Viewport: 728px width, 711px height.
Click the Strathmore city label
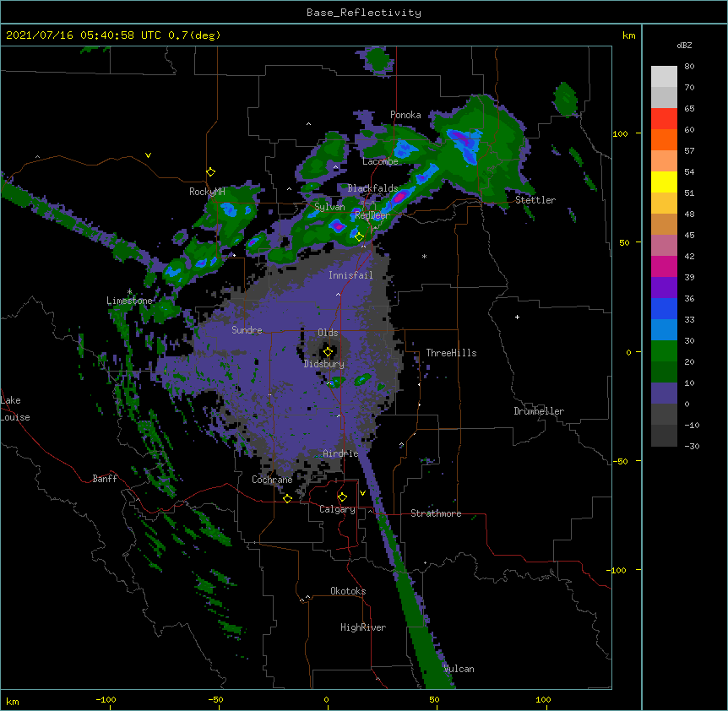tap(436, 513)
